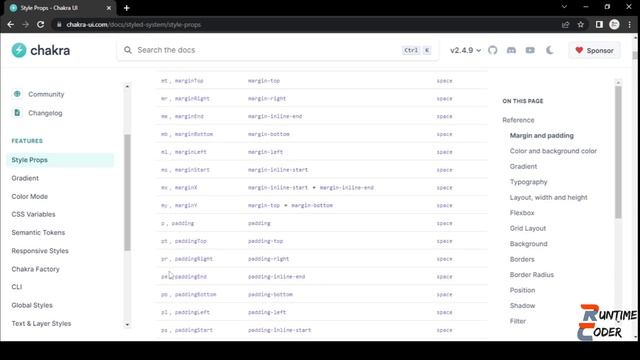This screenshot has width=640, height=360.
Task: Jump to Reference section
Action: (518, 120)
